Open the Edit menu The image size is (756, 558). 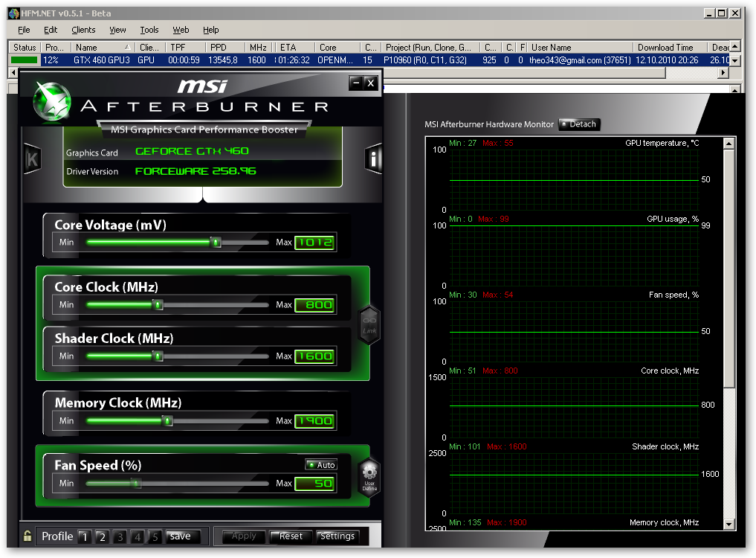click(51, 30)
